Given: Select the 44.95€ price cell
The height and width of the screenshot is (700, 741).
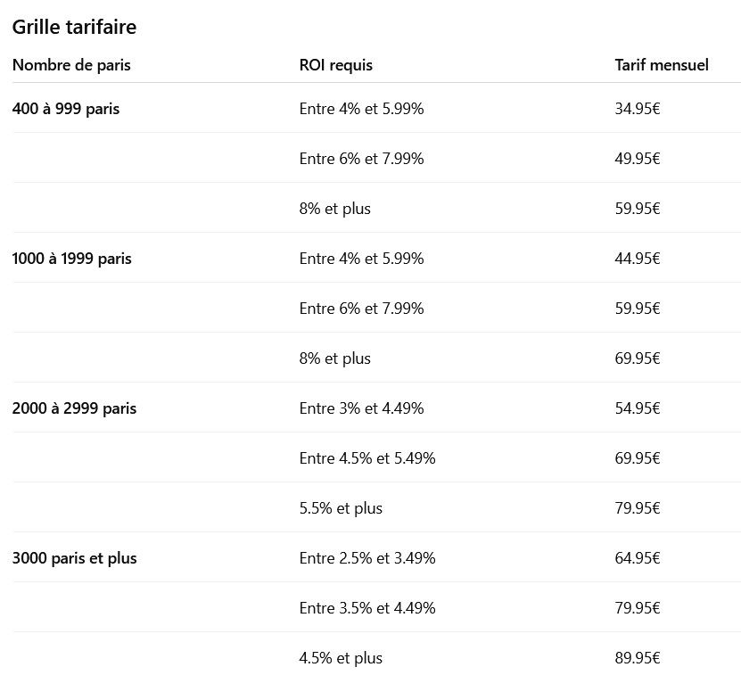Looking at the screenshot, I should click(x=638, y=259).
